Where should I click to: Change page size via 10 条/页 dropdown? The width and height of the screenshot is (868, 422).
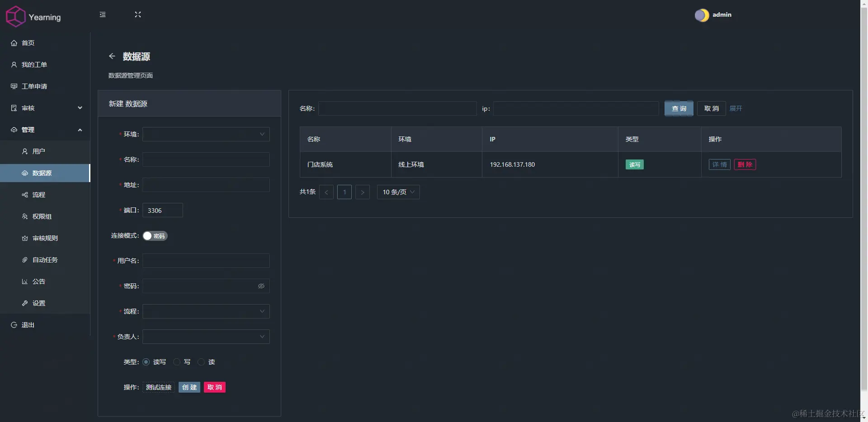pyautogui.click(x=398, y=192)
